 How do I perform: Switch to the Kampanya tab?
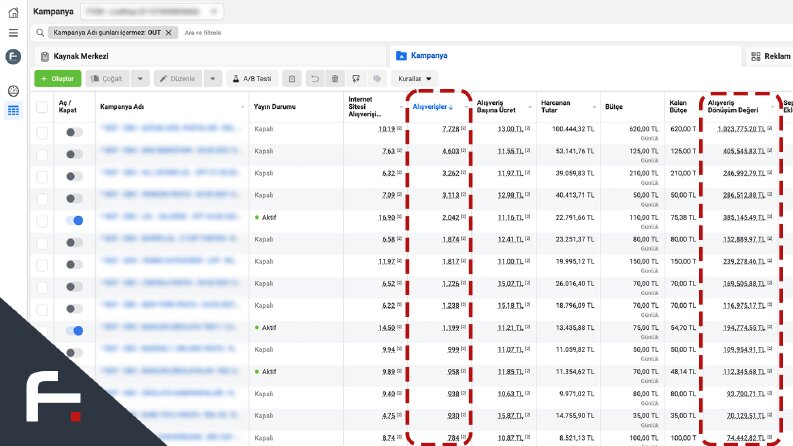[x=565, y=56]
